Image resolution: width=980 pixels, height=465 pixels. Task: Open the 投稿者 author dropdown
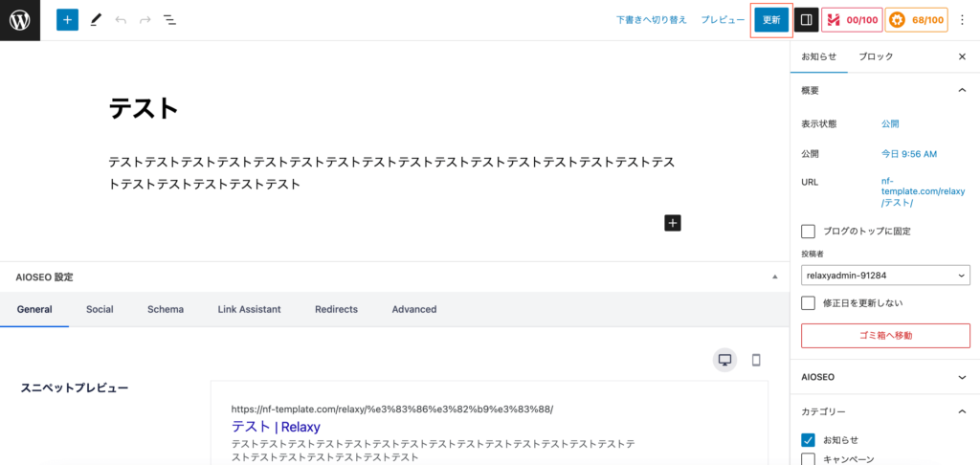click(x=885, y=275)
